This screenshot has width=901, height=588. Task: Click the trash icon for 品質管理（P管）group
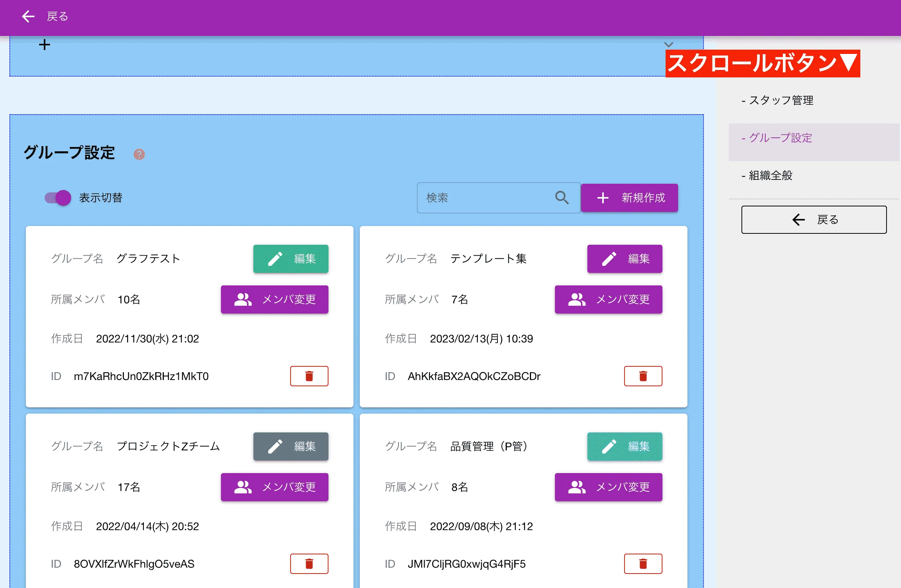tap(643, 563)
